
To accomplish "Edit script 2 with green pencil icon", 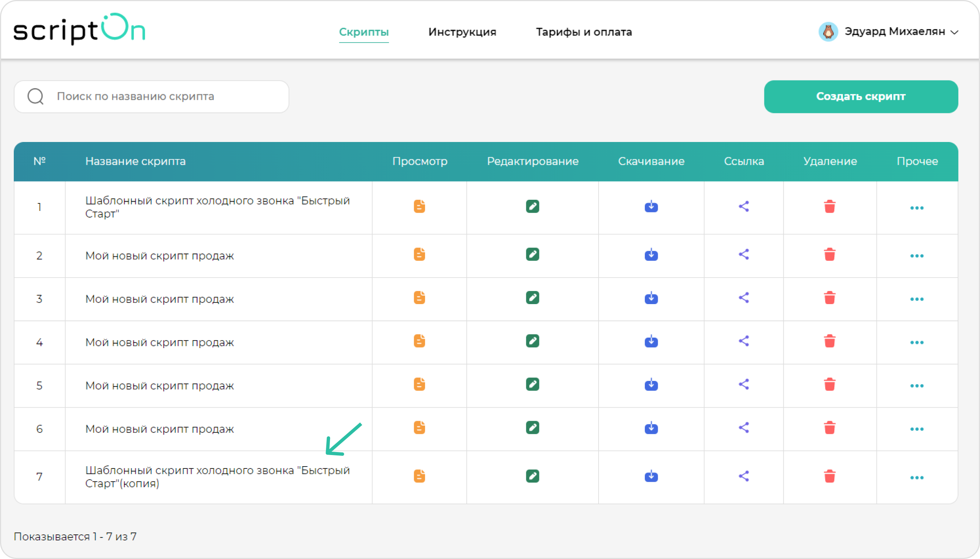I will [x=532, y=255].
